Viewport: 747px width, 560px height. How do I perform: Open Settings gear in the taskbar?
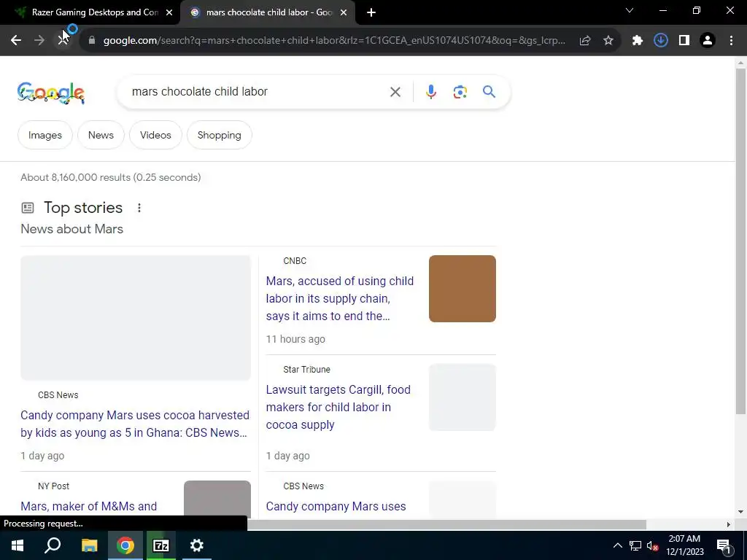coord(196,545)
